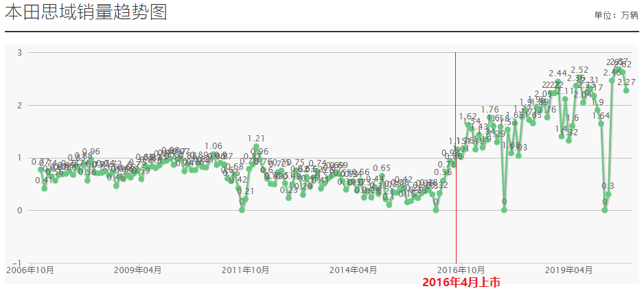Click the data point labeled 0.59
The height and width of the screenshot is (291, 644).
coord(141,179)
